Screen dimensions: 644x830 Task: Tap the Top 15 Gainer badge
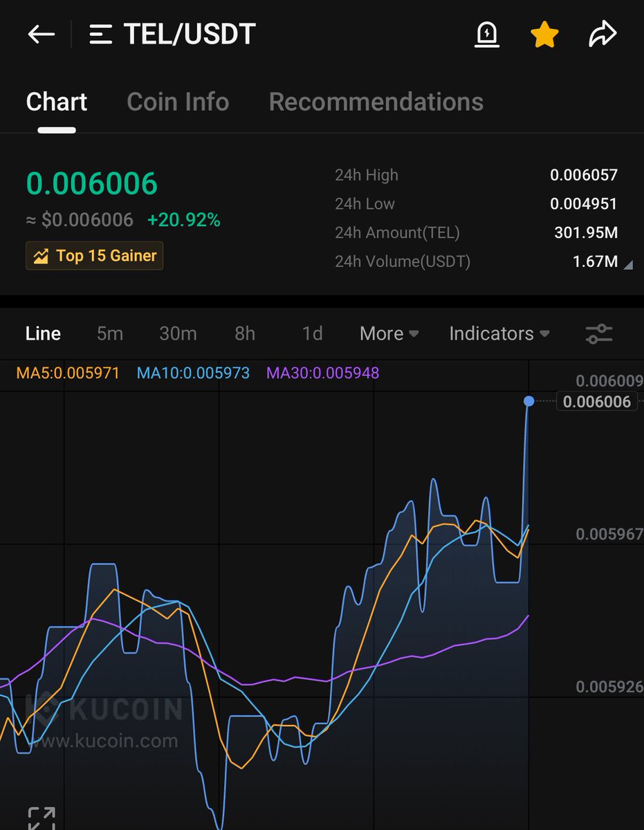pos(94,256)
